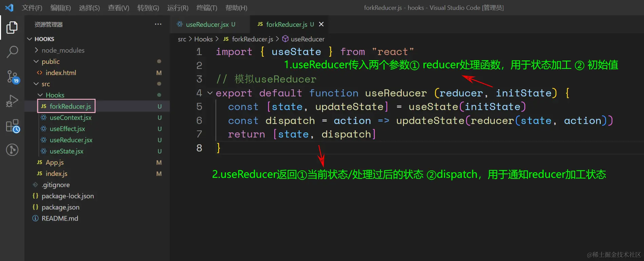Click line number 1 in the gutter
This screenshot has height=261, width=644.
[199, 52]
